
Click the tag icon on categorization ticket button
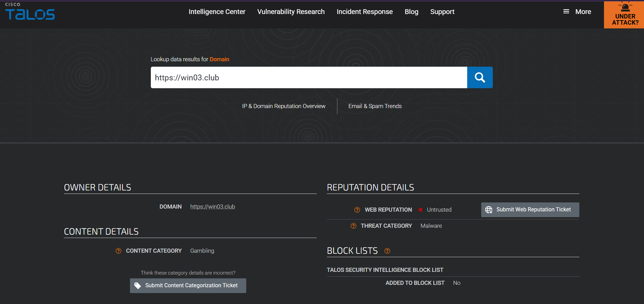click(137, 286)
